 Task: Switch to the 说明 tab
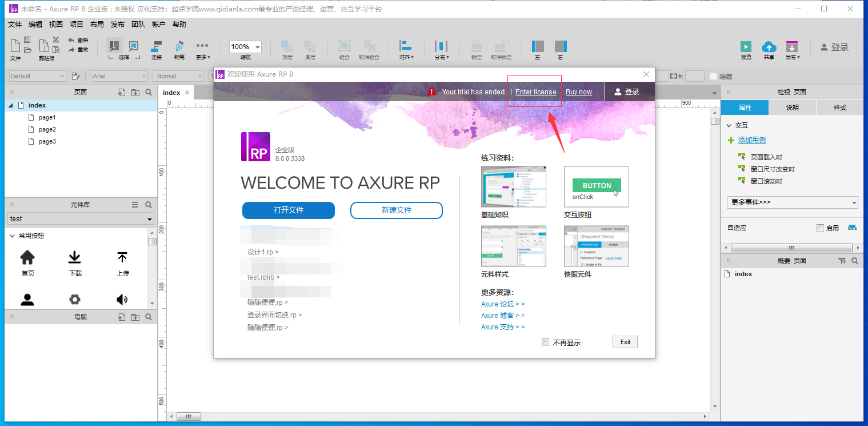pyautogui.click(x=792, y=108)
